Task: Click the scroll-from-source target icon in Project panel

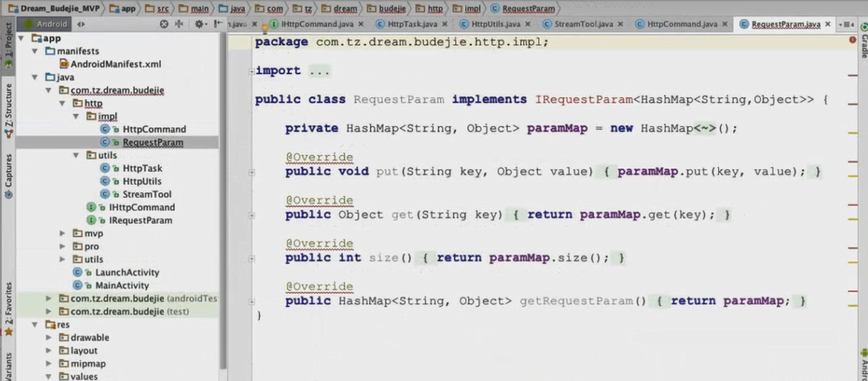Action: tap(164, 24)
